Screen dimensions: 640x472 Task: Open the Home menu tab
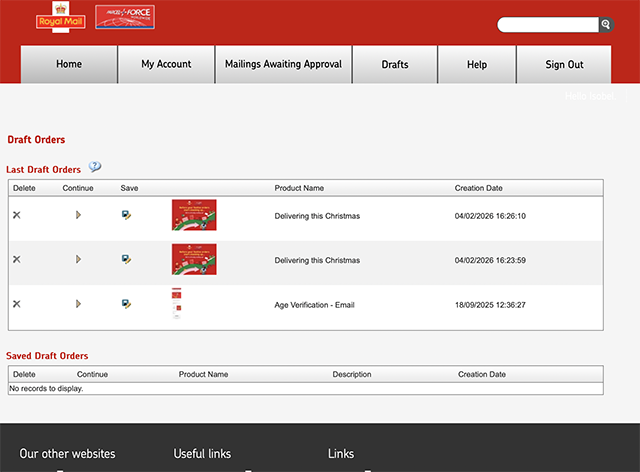69,65
